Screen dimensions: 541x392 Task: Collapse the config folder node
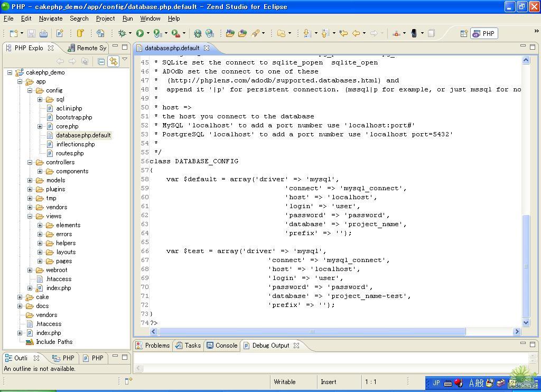(x=30, y=90)
